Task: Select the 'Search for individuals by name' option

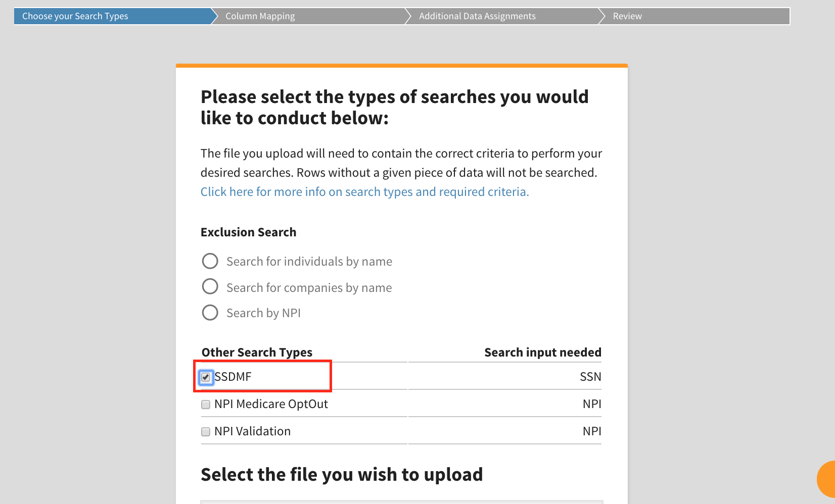Action: (210, 261)
